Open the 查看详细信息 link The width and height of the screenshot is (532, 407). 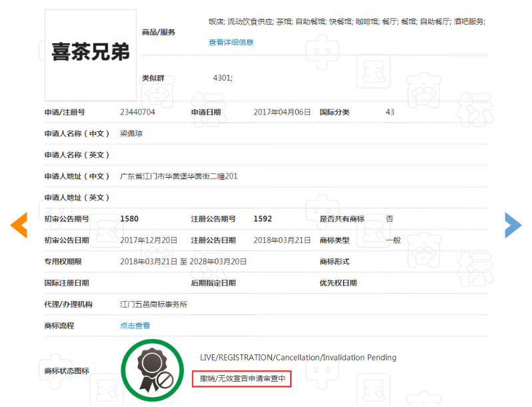coord(231,43)
